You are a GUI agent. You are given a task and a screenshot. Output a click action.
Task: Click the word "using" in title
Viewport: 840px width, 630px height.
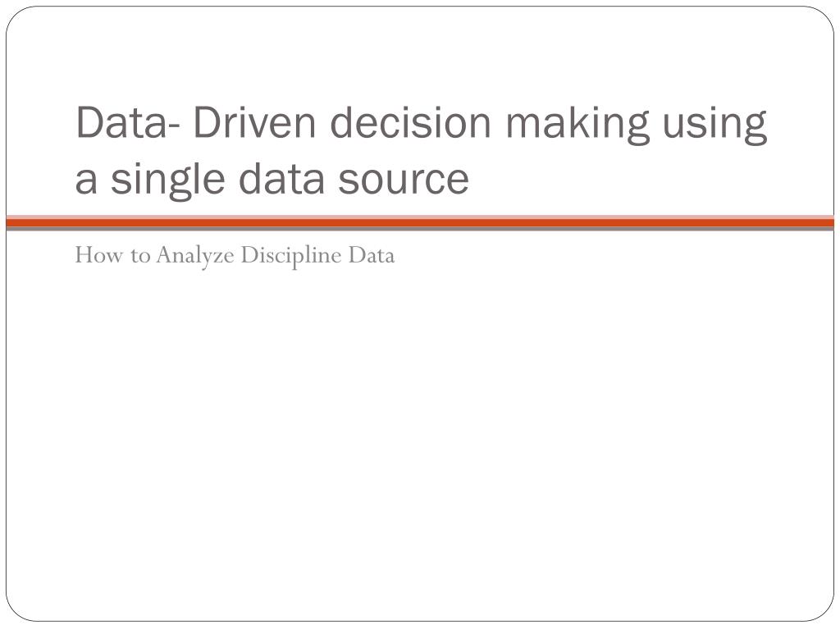pyautogui.click(x=715, y=125)
